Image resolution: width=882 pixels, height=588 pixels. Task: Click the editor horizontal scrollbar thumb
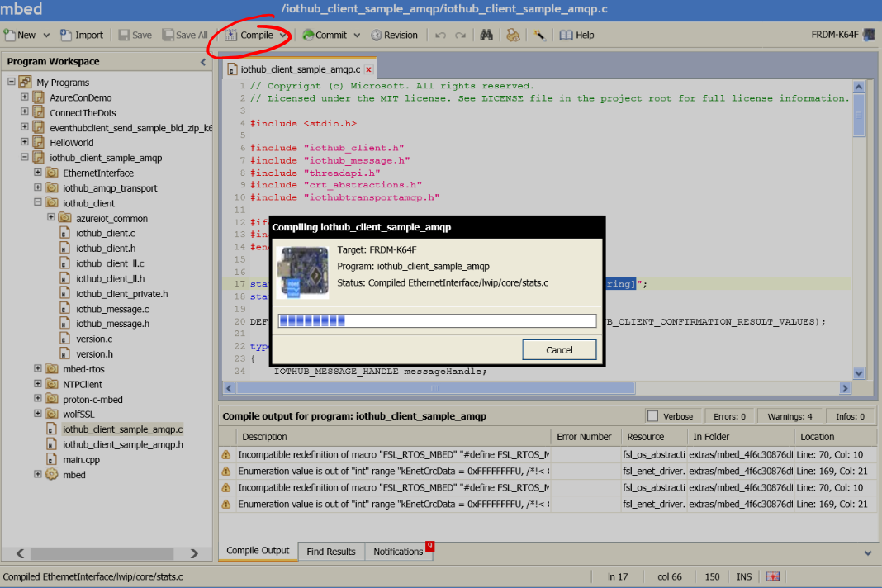(x=435, y=388)
